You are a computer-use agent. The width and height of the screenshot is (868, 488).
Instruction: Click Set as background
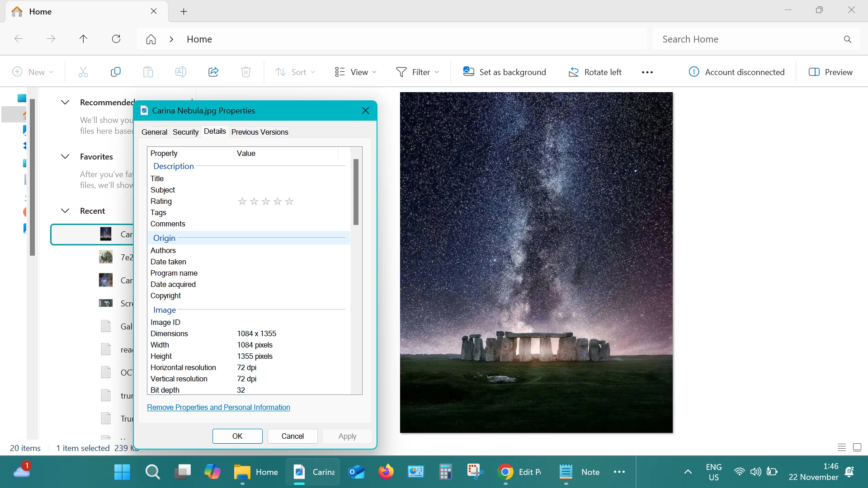coord(505,72)
